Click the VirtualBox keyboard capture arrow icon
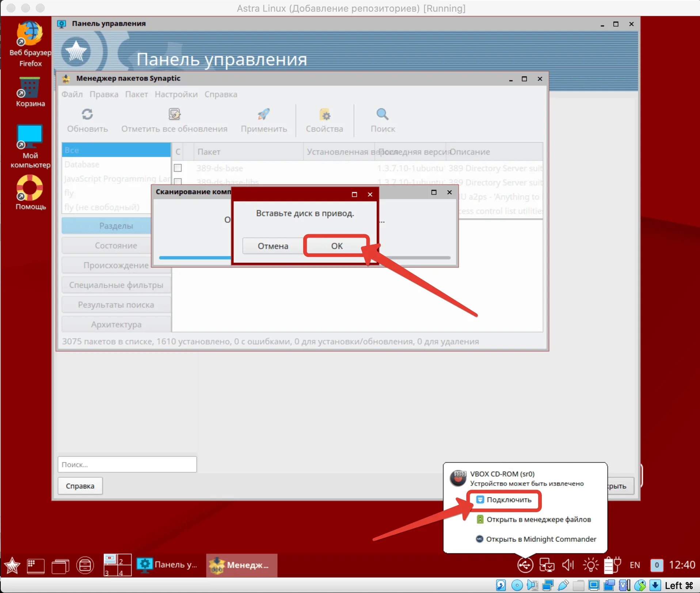The width and height of the screenshot is (700, 593). point(655,585)
